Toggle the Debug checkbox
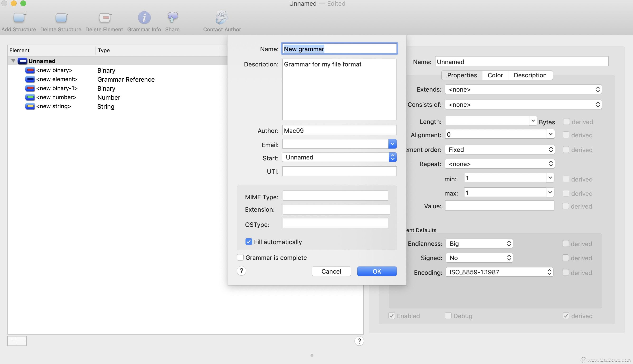Screen dimensions: 633x364 tap(448, 316)
